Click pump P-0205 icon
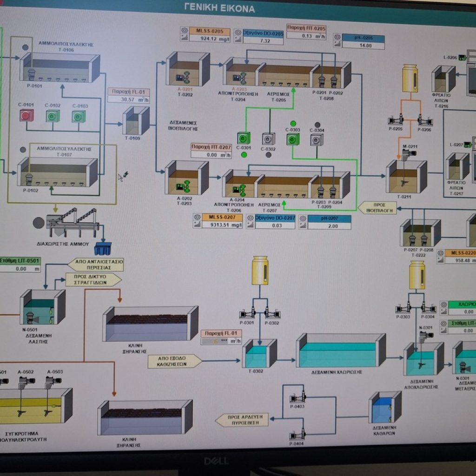This screenshot has height=476, width=476. (x=396, y=120)
